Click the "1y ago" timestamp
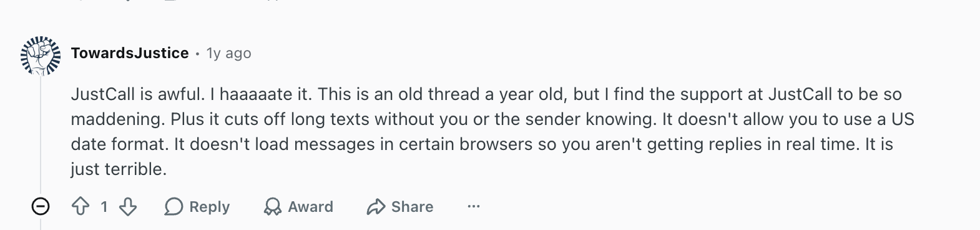This screenshot has height=230, width=980. click(228, 53)
